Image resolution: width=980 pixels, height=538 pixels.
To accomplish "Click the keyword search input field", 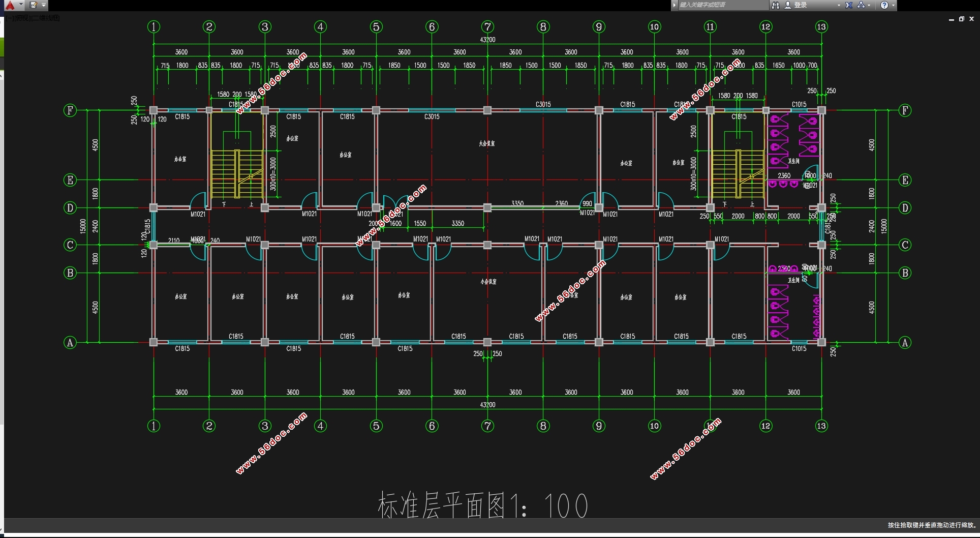I will click(x=722, y=5).
